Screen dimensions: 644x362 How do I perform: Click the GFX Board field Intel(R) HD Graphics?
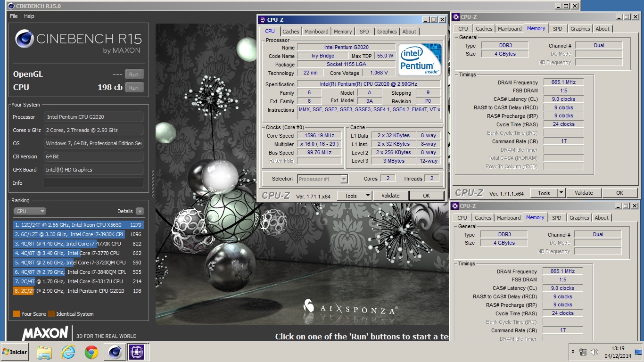pos(94,170)
